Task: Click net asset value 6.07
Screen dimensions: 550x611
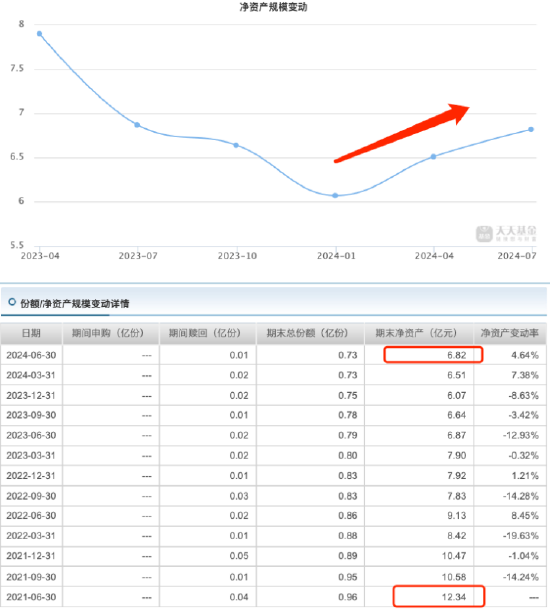Action: 456,396
